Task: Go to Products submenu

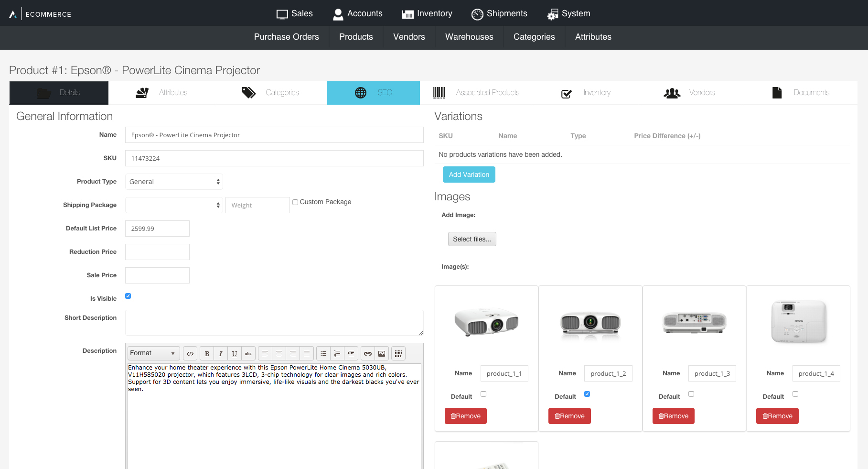Action: pyautogui.click(x=356, y=37)
